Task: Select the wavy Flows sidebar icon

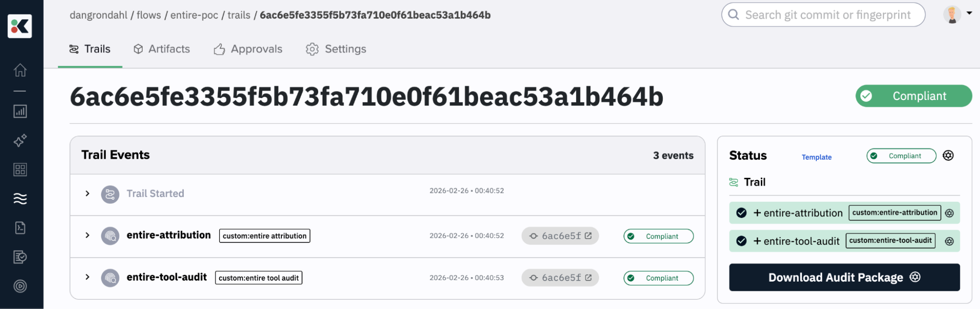Action: 20,198
